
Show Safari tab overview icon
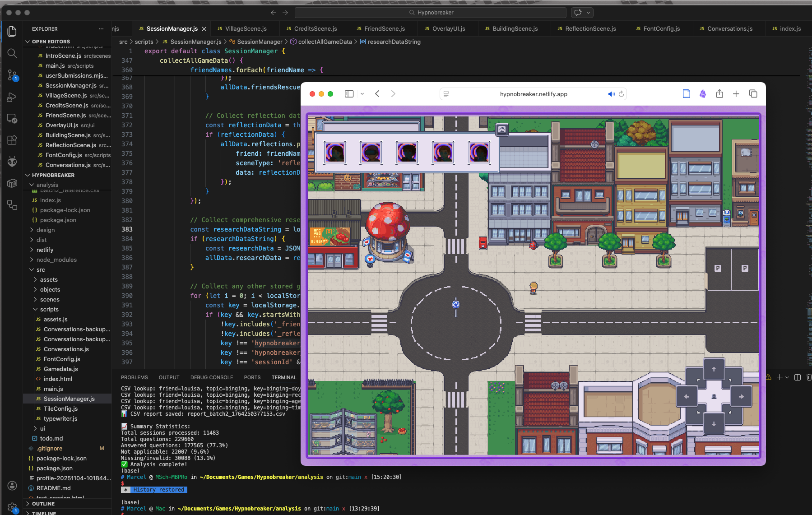tap(753, 94)
